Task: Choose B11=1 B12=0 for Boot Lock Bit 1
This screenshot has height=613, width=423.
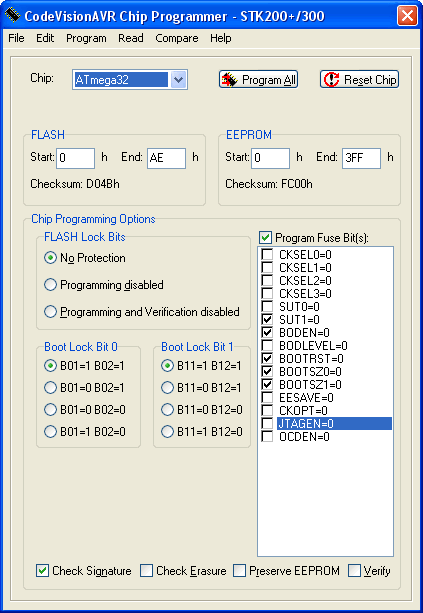Action: [167, 431]
